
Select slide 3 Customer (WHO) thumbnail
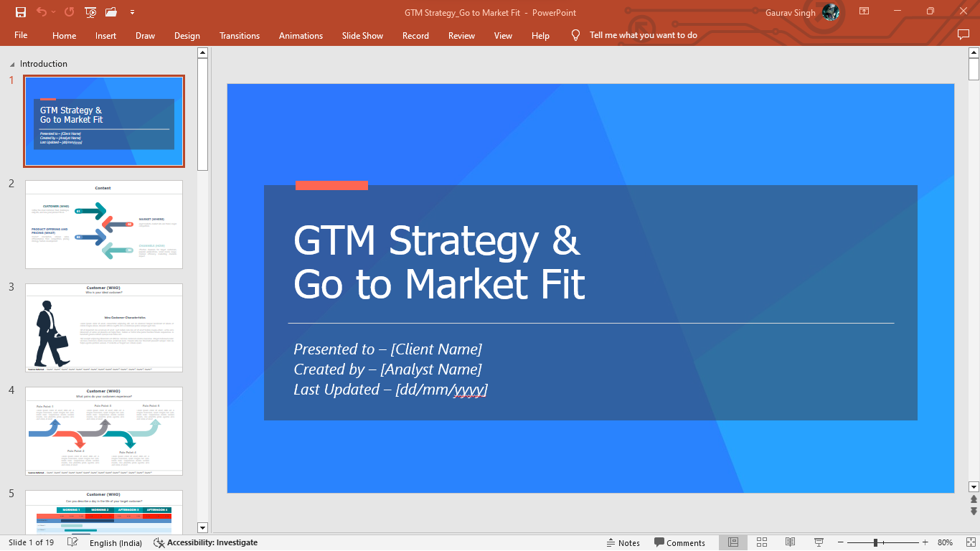(x=104, y=327)
